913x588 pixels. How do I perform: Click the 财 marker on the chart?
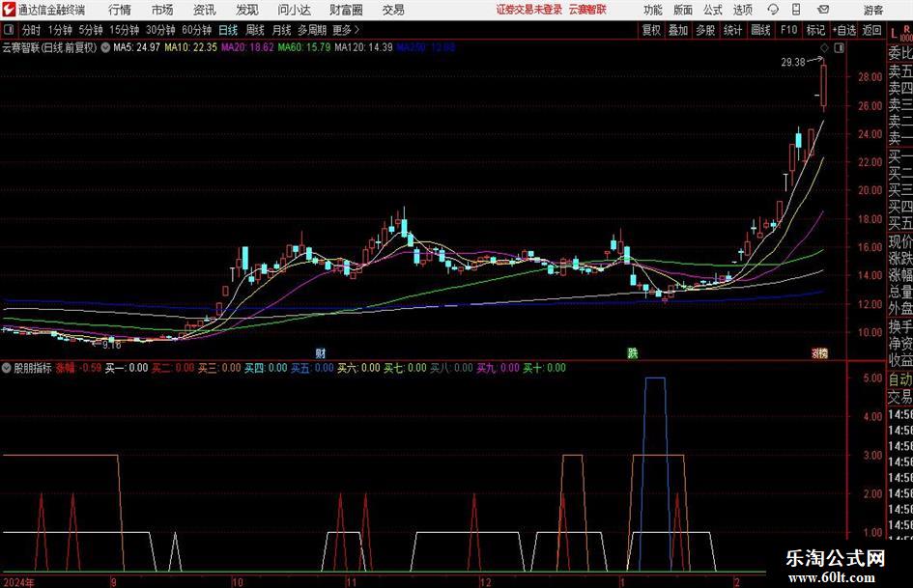[320, 352]
